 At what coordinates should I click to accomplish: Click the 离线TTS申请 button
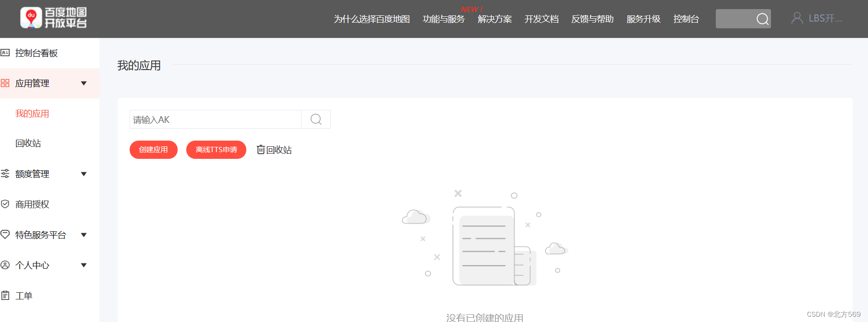pos(216,150)
